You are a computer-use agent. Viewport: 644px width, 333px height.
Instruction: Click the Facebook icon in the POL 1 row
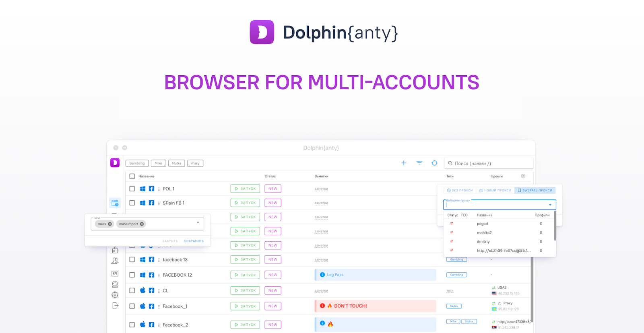click(151, 189)
